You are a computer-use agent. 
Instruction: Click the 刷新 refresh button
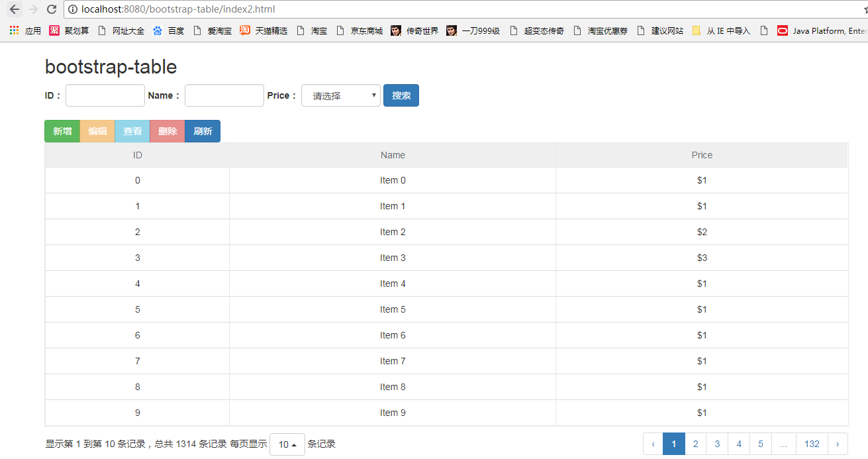pyautogui.click(x=203, y=131)
